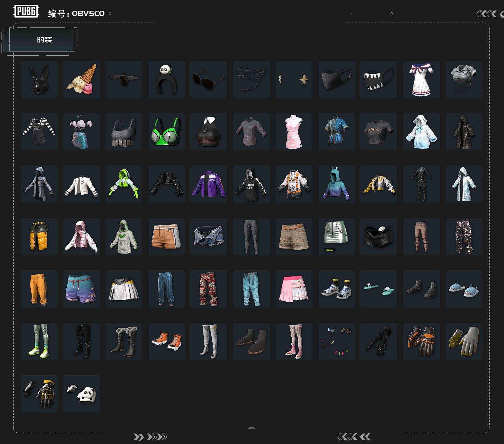Select the black and white striped top
Viewport: 504px width, 444px height.
(39, 132)
